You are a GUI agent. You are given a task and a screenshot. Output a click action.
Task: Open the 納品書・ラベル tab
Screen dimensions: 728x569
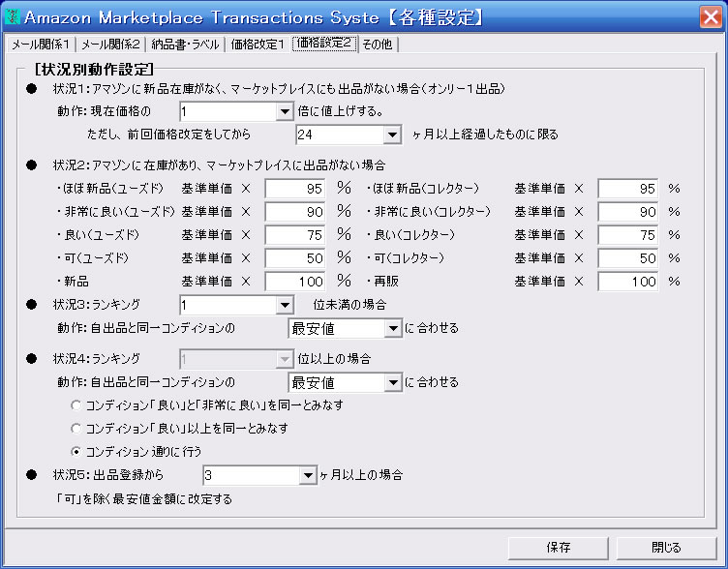click(x=185, y=45)
